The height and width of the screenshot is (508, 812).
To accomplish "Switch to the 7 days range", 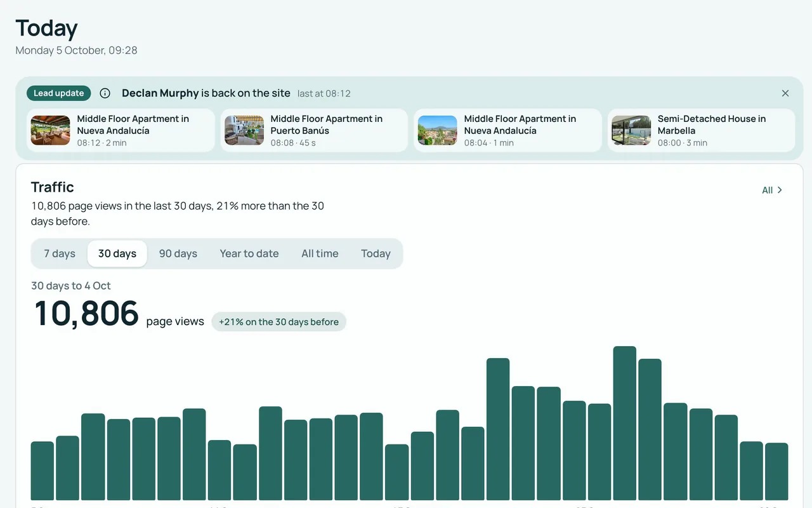I will pos(60,253).
